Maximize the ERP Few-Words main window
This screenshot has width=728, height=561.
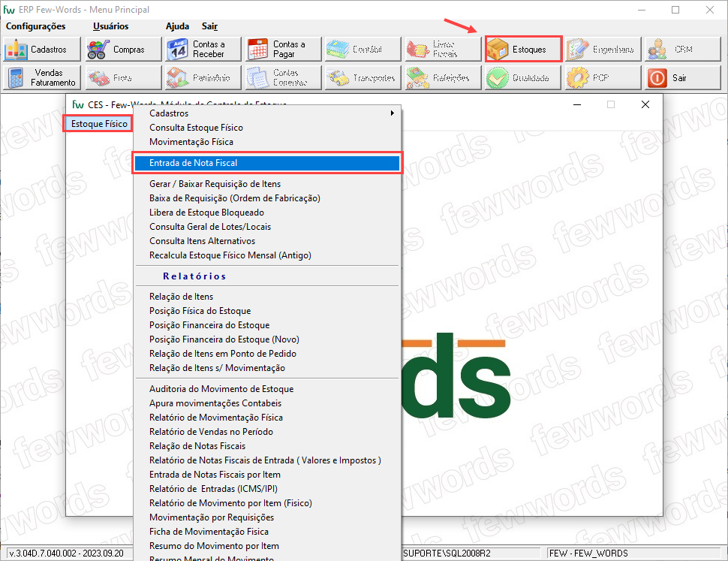(x=675, y=10)
